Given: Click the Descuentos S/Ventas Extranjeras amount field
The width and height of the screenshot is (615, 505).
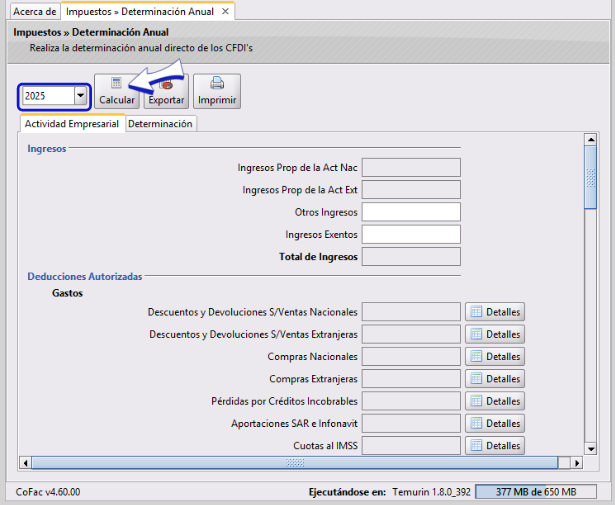Looking at the screenshot, I should point(411,334).
